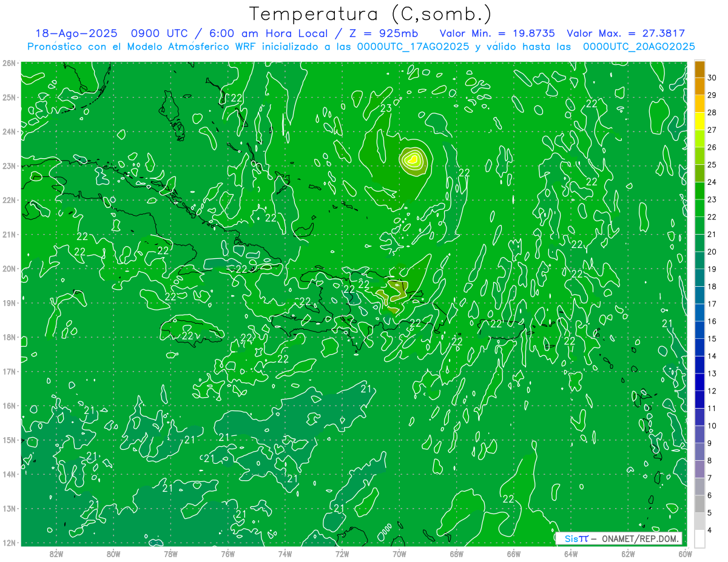Image resolution: width=728 pixels, height=562 pixels.
Task: Click the '80W' longitude axis label
Action: [x=113, y=554]
